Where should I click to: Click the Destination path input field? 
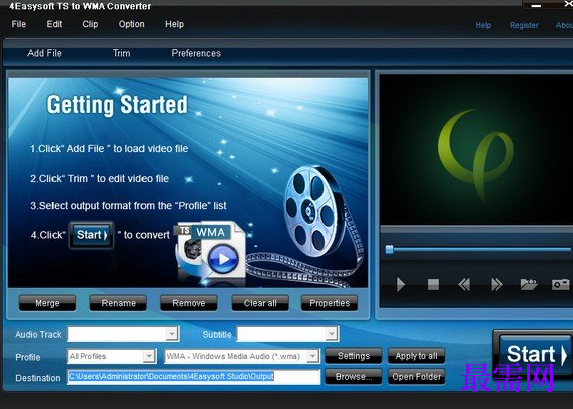coord(194,376)
